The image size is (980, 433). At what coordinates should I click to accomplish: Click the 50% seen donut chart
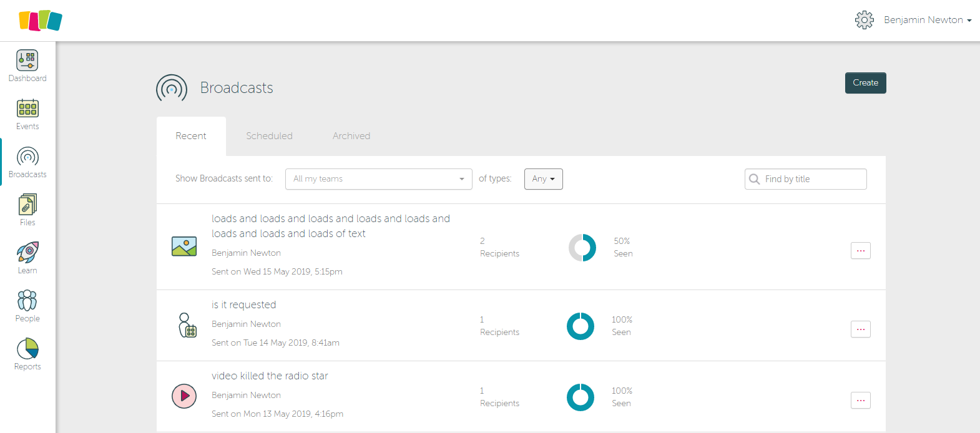[x=582, y=248]
